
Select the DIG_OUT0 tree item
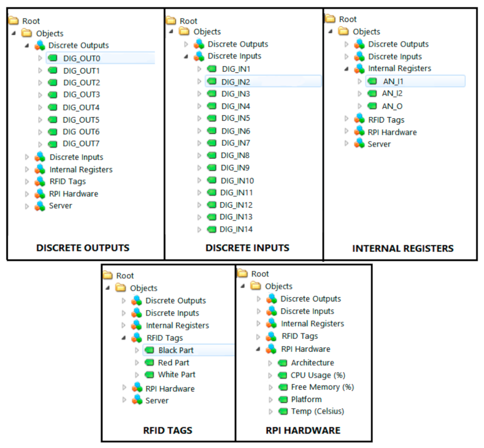[82, 58]
